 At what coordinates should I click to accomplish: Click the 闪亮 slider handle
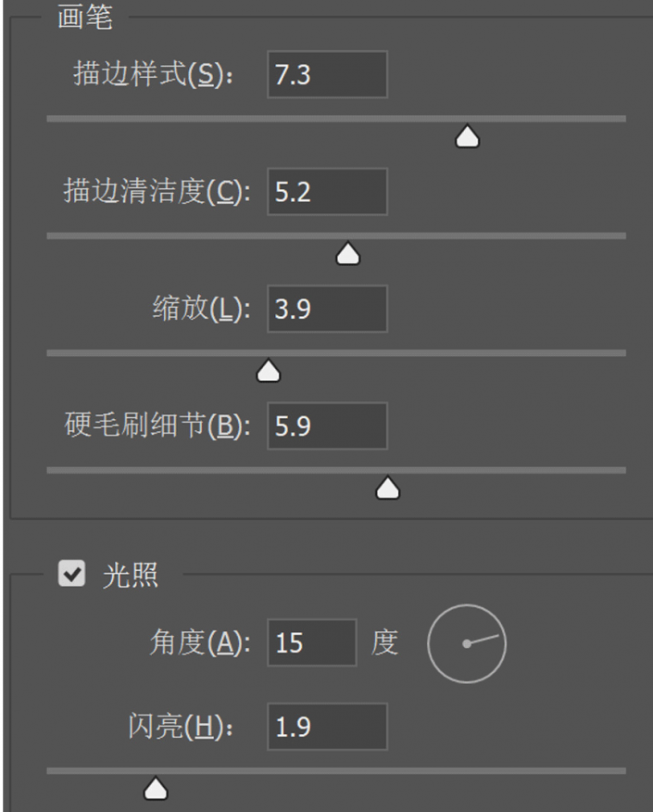[156, 789]
